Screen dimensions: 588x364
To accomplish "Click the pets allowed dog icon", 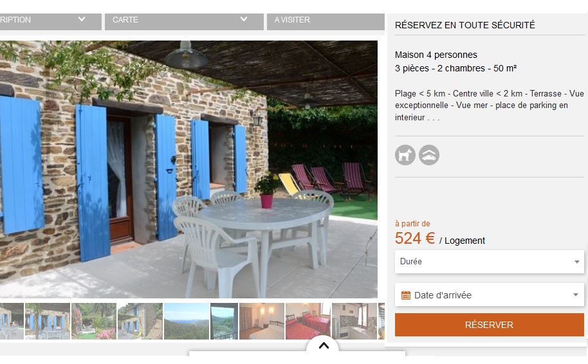I will [405, 155].
